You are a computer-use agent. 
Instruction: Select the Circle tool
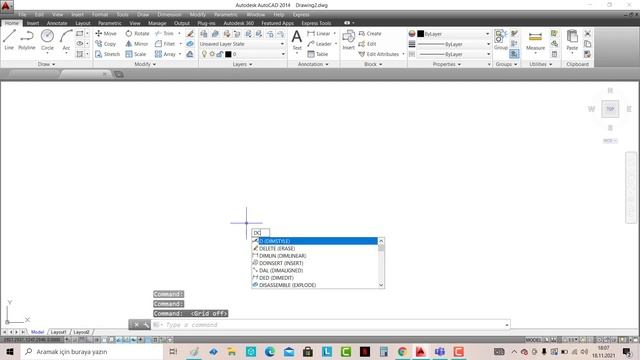[47, 40]
